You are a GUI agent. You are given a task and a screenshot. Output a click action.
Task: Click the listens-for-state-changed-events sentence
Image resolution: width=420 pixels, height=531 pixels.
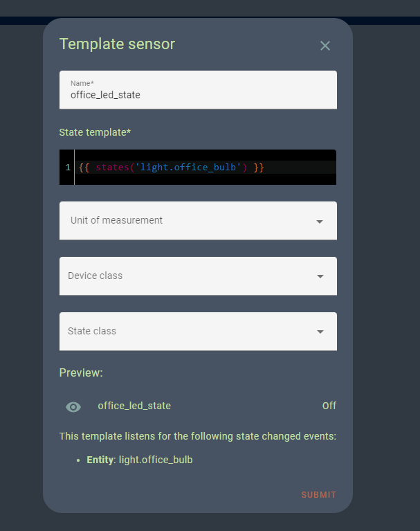click(198, 436)
